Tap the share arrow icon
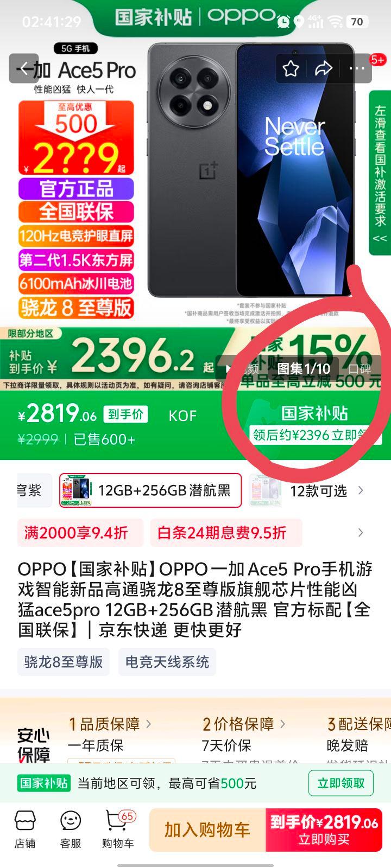 324,68
